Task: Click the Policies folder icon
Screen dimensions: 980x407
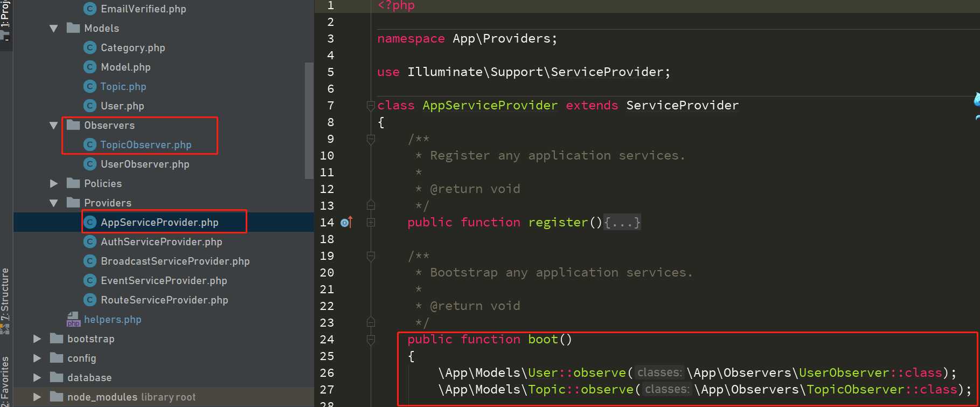Action: [73, 183]
